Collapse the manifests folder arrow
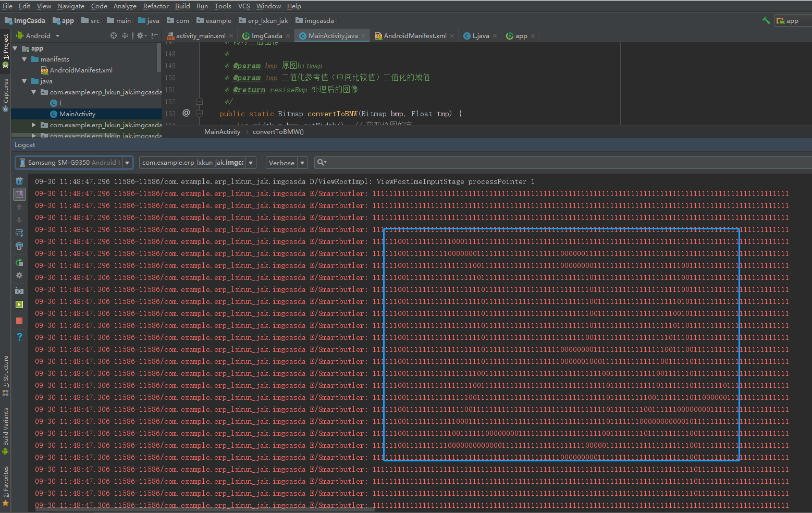 [24, 59]
